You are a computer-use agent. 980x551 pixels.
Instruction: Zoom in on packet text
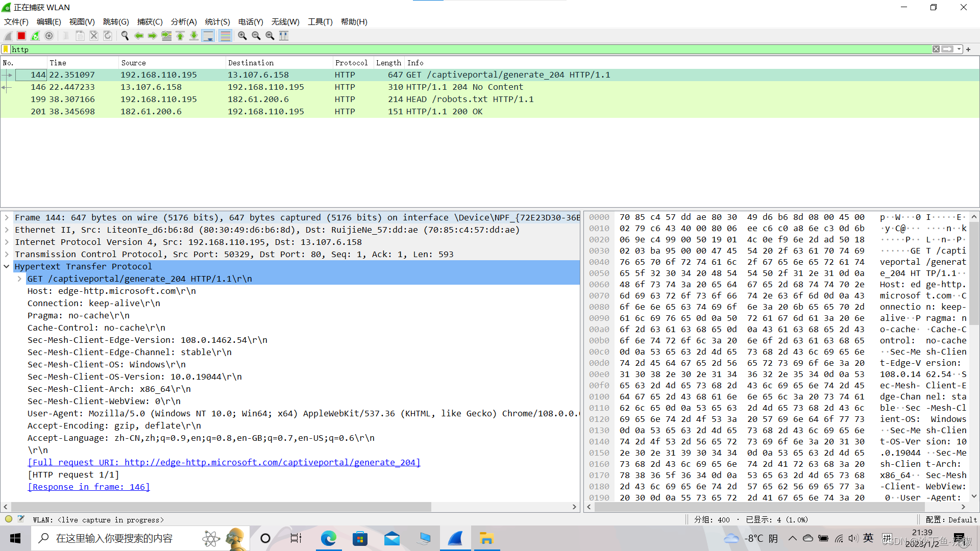242,36
